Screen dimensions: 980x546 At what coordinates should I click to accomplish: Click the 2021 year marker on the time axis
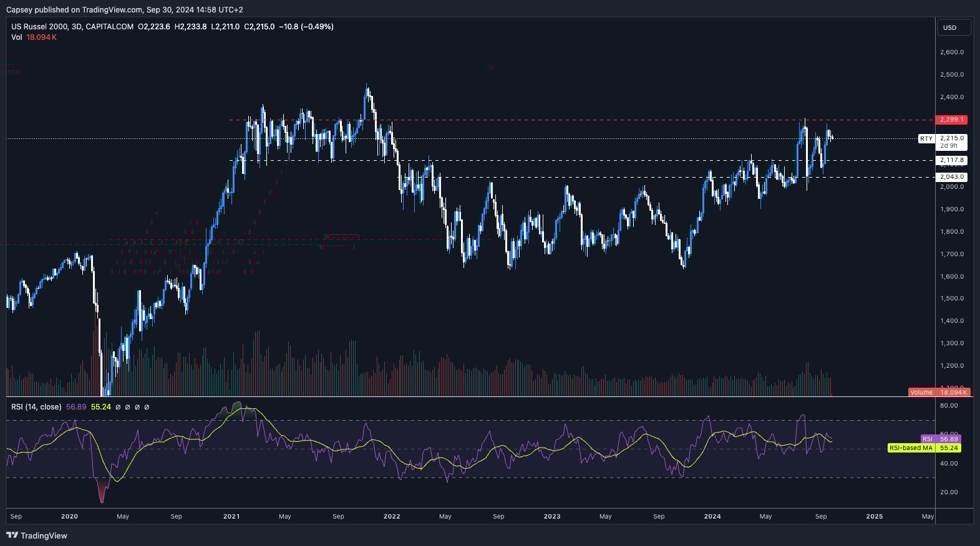coord(231,516)
